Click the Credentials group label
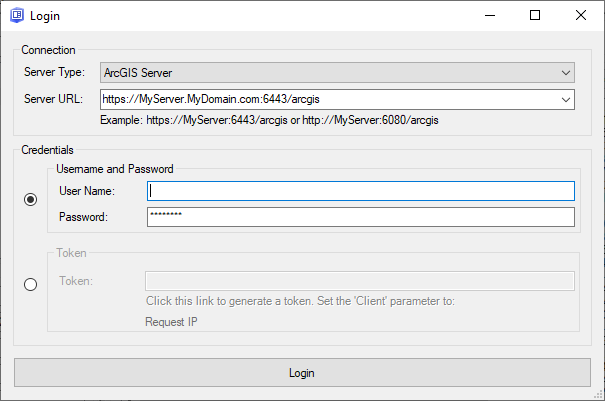Image resolution: width=605 pixels, height=401 pixels. 47,149
